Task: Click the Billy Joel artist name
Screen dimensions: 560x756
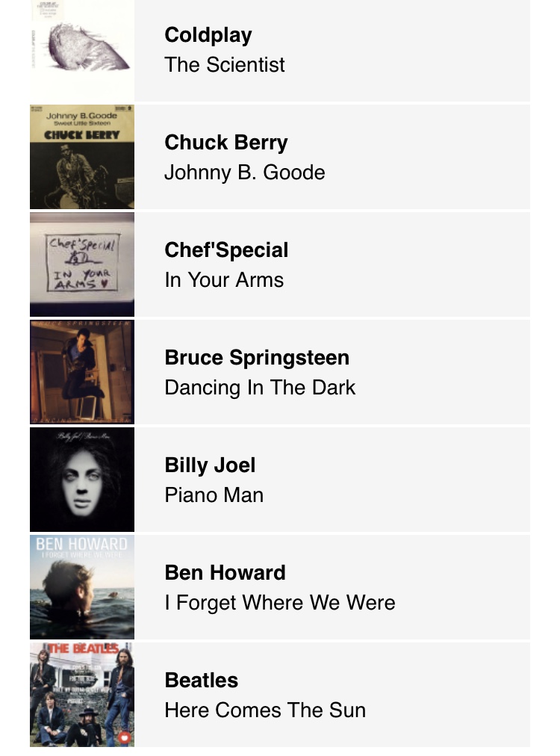Action: pyautogui.click(x=210, y=465)
